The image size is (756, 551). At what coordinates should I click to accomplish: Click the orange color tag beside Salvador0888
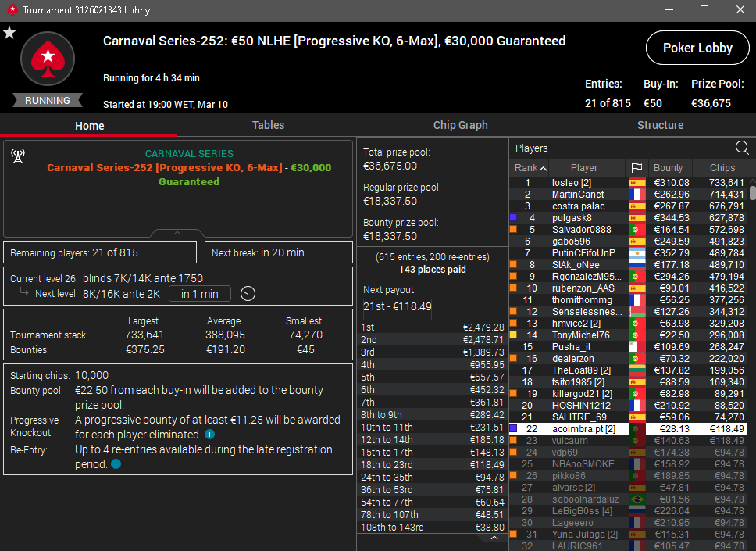(x=513, y=230)
